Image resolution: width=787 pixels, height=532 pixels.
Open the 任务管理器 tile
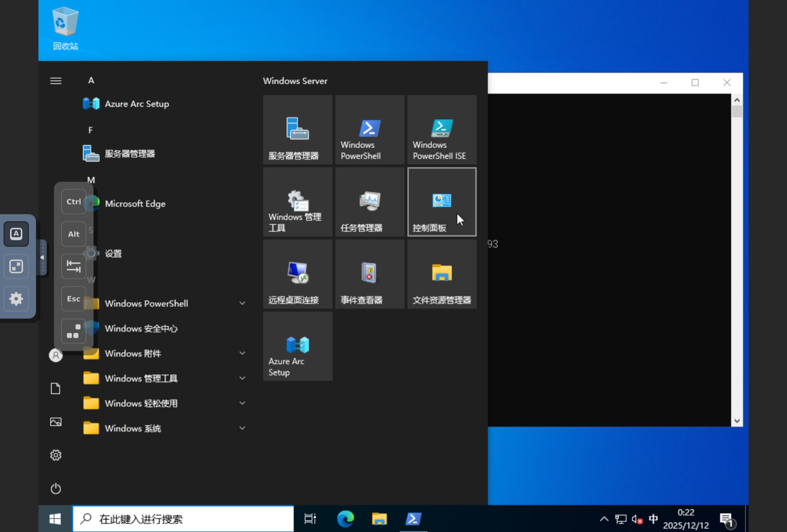tap(370, 202)
